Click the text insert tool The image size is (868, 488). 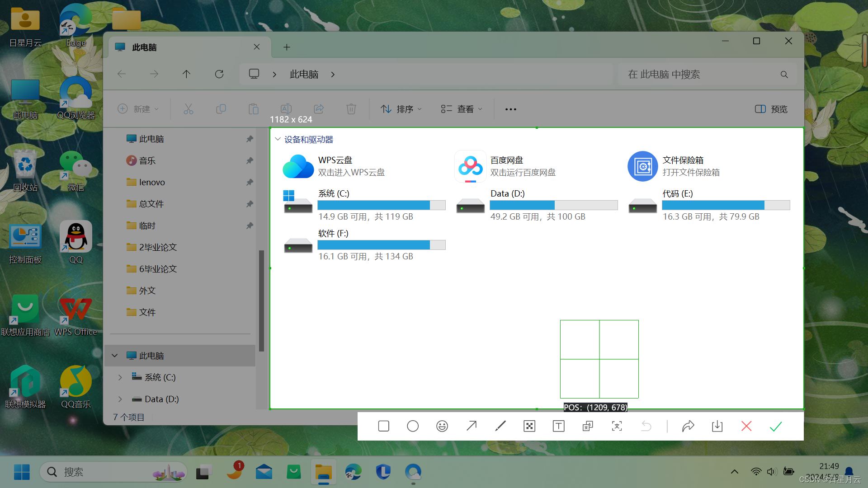click(x=559, y=426)
